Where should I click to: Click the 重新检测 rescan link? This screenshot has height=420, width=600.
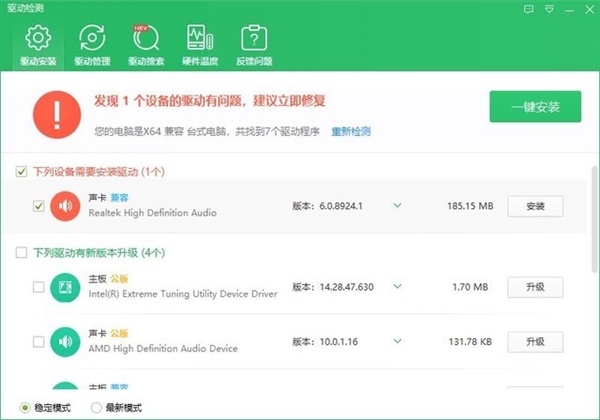351,131
